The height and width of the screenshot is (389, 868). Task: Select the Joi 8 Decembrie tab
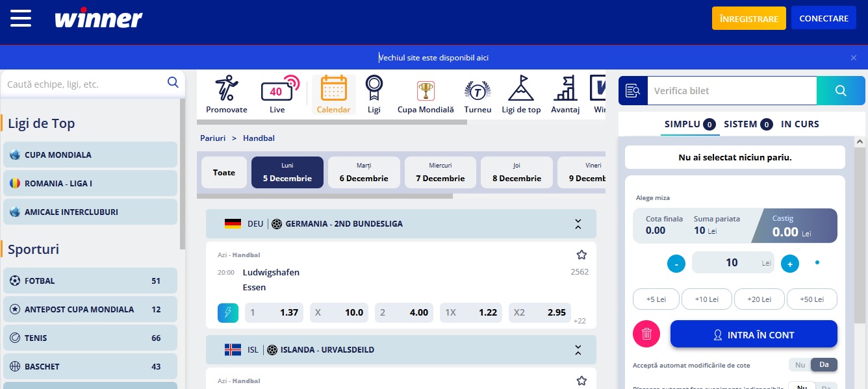(x=517, y=173)
